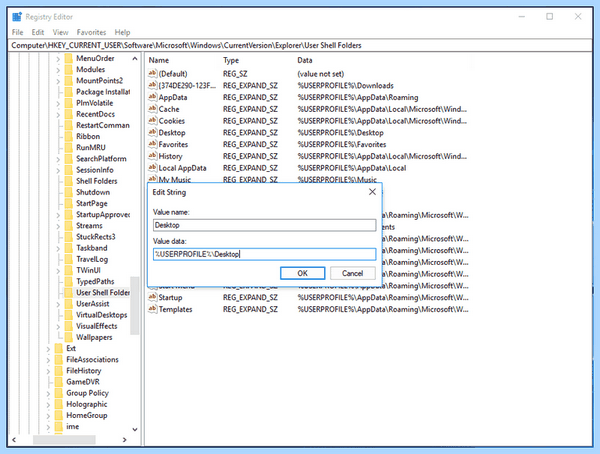Select the TypedPaths tree item
Image resolution: width=600 pixels, height=454 pixels.
pos(95,281)
